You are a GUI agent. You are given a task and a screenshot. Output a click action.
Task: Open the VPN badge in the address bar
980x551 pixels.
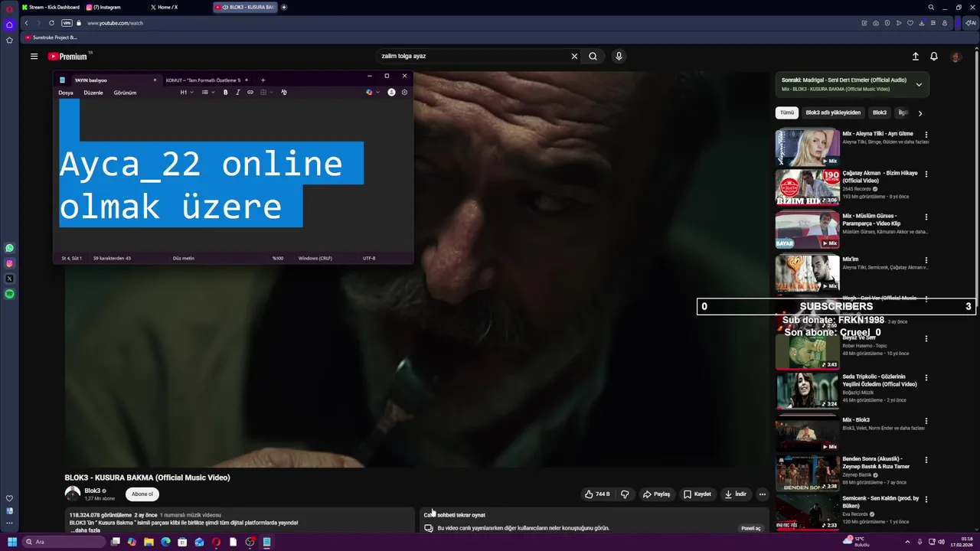pos(67,23)
